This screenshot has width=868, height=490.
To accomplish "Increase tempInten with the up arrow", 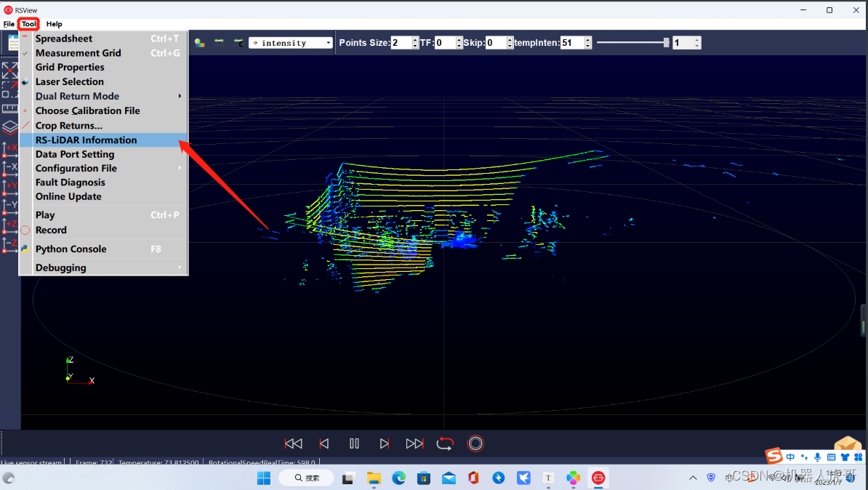I will coord(588,40).
